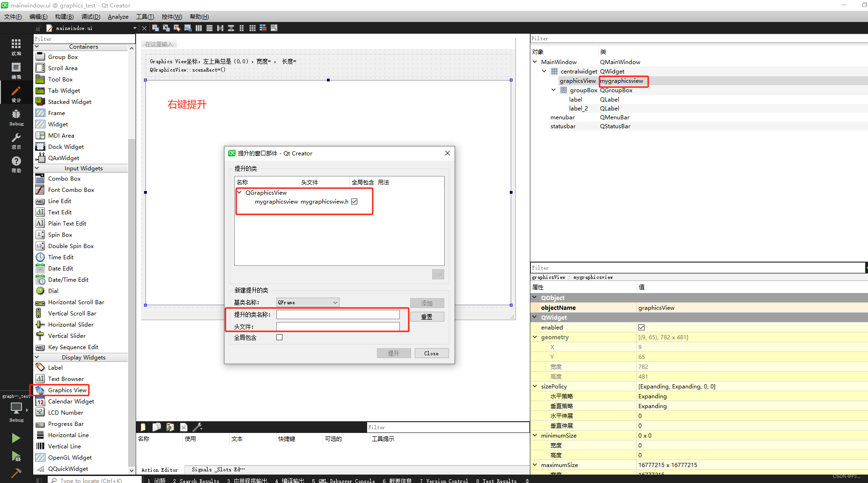Disable the enabled property checkbox
Viewport: 868px width, 483px height.
(641, 327)
